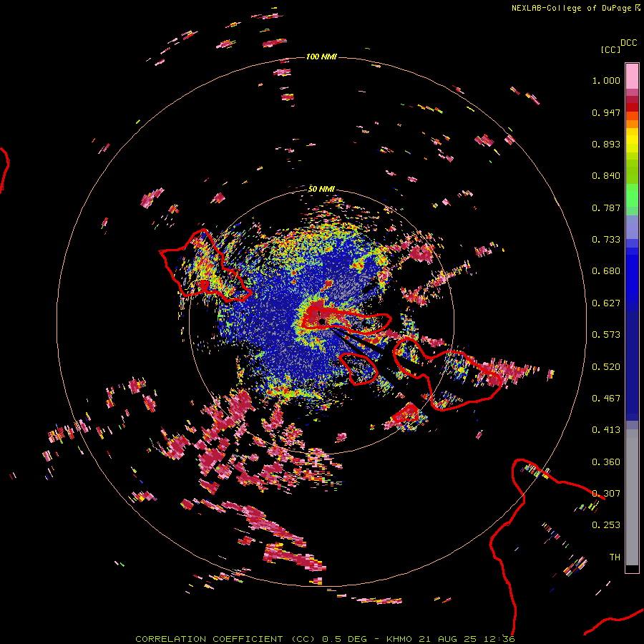Click the 1.000 color scale value
Image resolution: width=644 pixels, height=644 pixels.
[x=606, y=80]
